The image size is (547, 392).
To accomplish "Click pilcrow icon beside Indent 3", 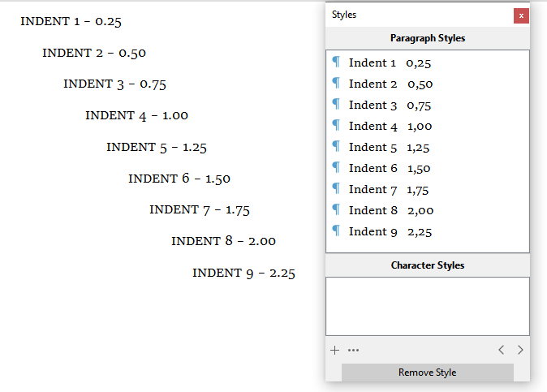I will point(335,104).
